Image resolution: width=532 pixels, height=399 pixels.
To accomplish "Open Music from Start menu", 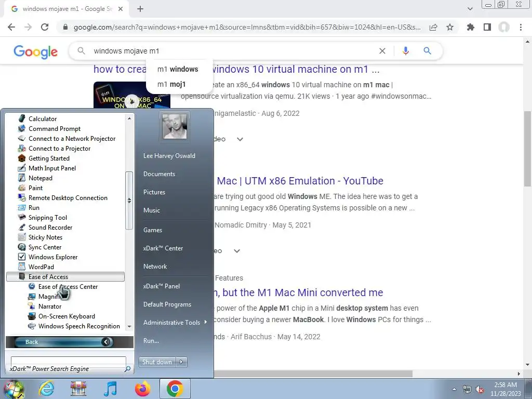I will point(151,210).
